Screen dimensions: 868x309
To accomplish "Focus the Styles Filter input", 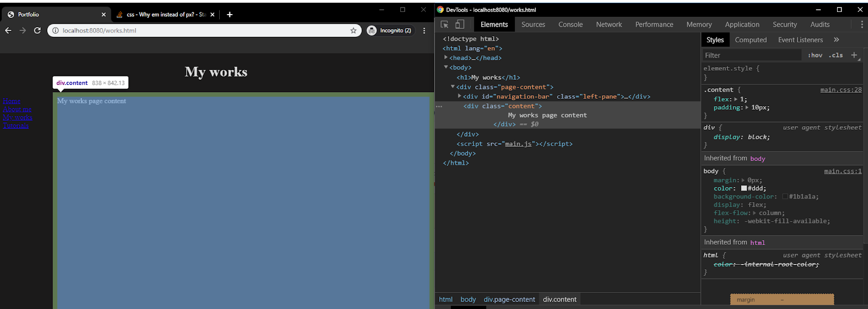I will pyautogui.click(x=751, y=55).
